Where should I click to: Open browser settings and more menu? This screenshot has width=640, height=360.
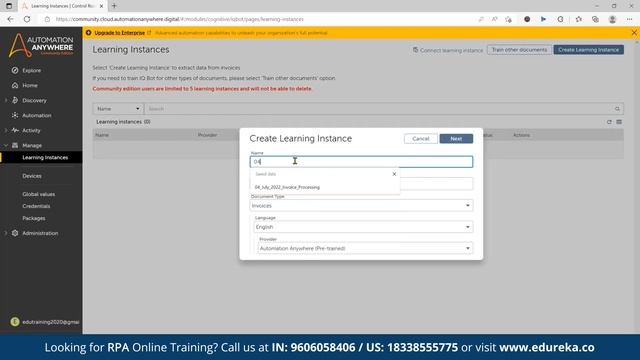point(629,19)
